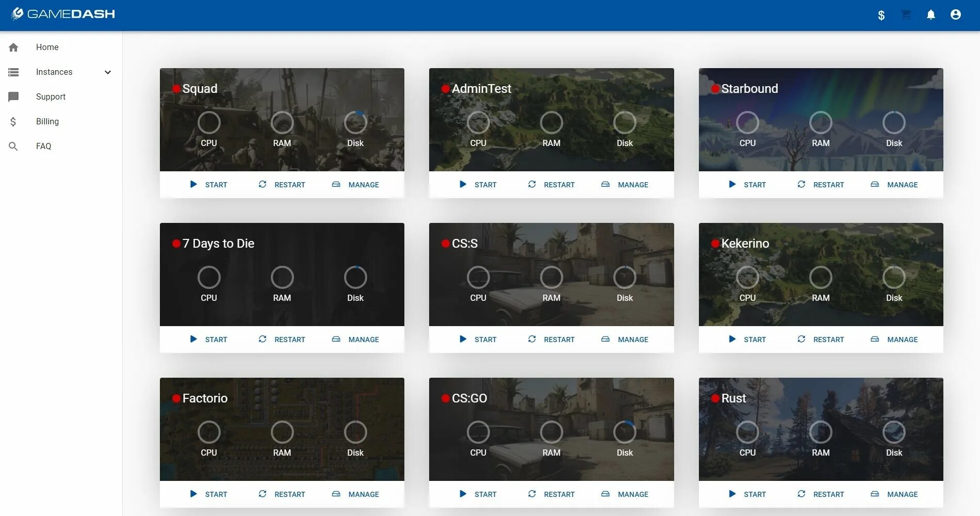Click the Factorio CPU usage gauge

(209, 432)
